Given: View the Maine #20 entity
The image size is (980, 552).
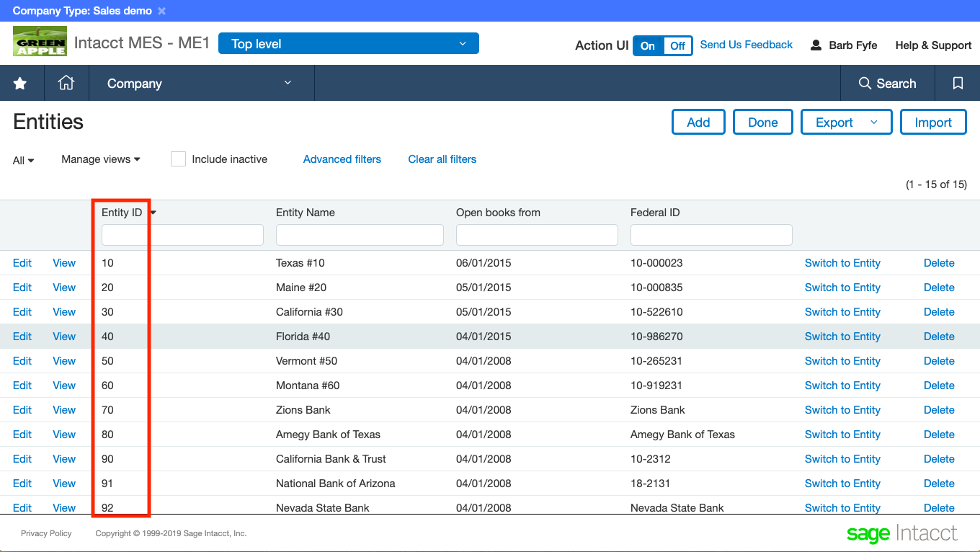Looking at the screenshot, I should [x=64, y=288].
